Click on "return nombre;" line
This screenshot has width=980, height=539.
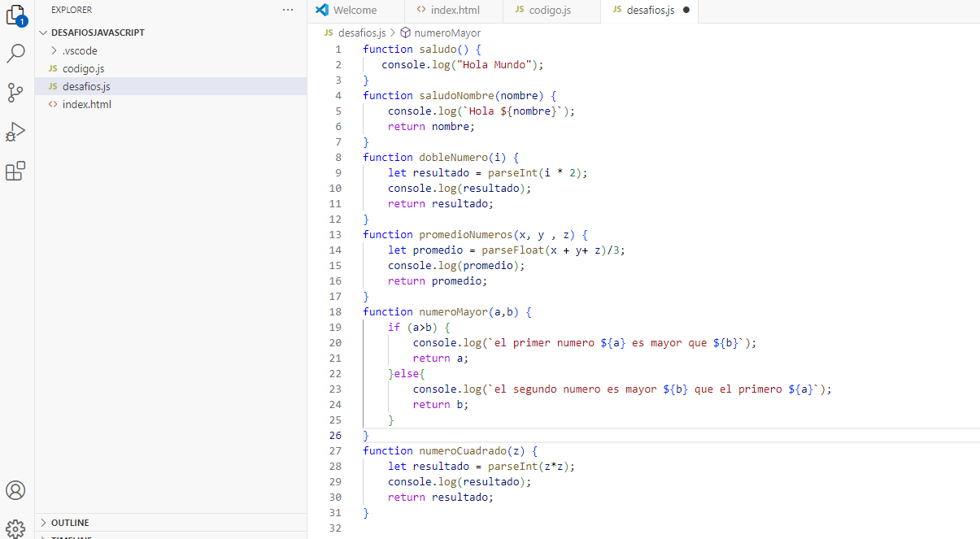pos(431,126)
